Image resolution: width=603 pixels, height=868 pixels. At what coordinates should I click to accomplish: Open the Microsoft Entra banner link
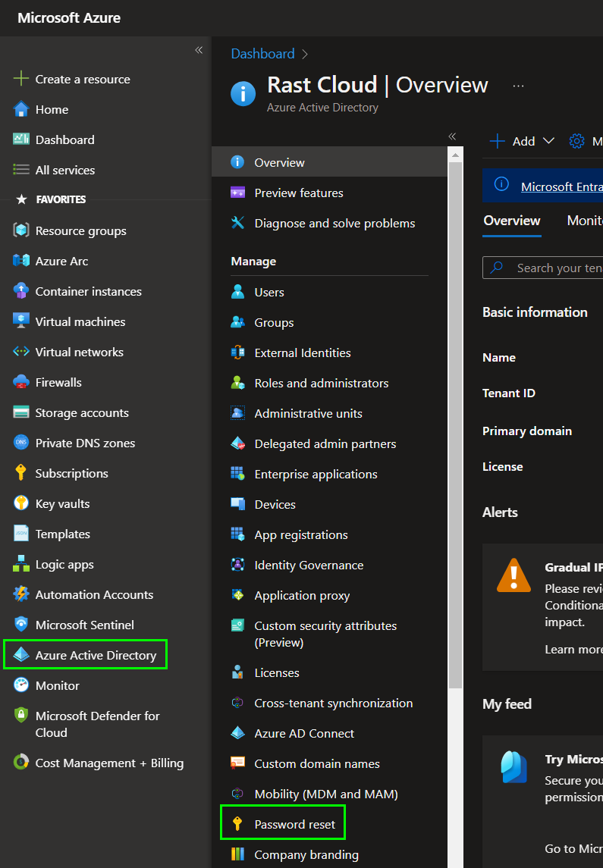pyautogui.click(x=561, y=186)
